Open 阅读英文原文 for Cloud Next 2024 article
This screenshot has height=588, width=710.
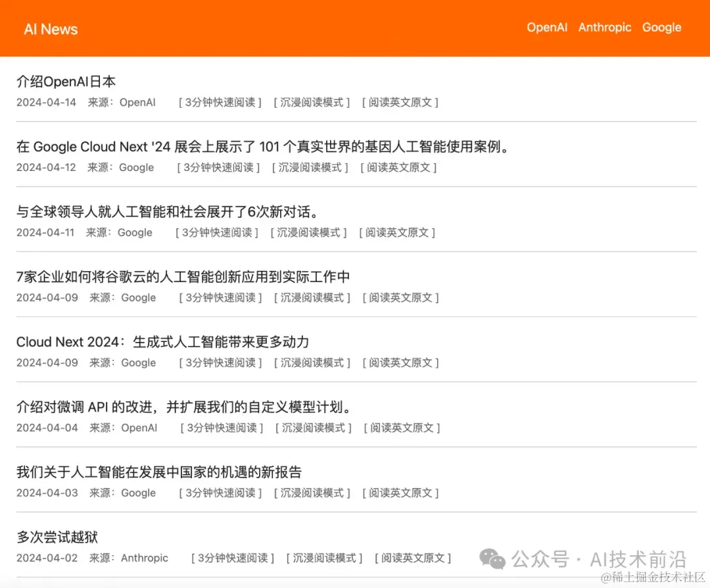tap(401, 363)
